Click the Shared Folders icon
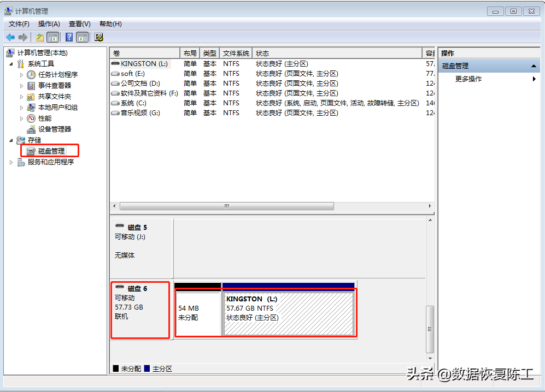The height and width of the screenshot is (392, 545). tap(31, 97)
